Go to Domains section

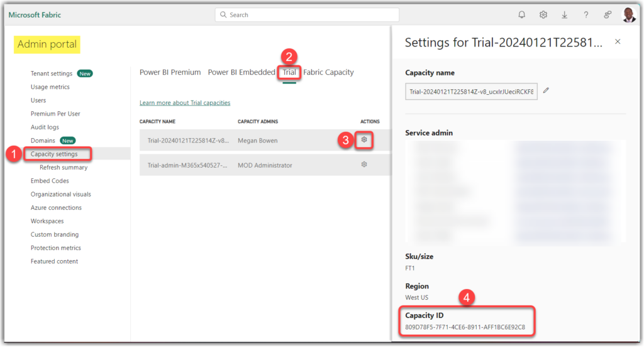(x=43, y=140)
